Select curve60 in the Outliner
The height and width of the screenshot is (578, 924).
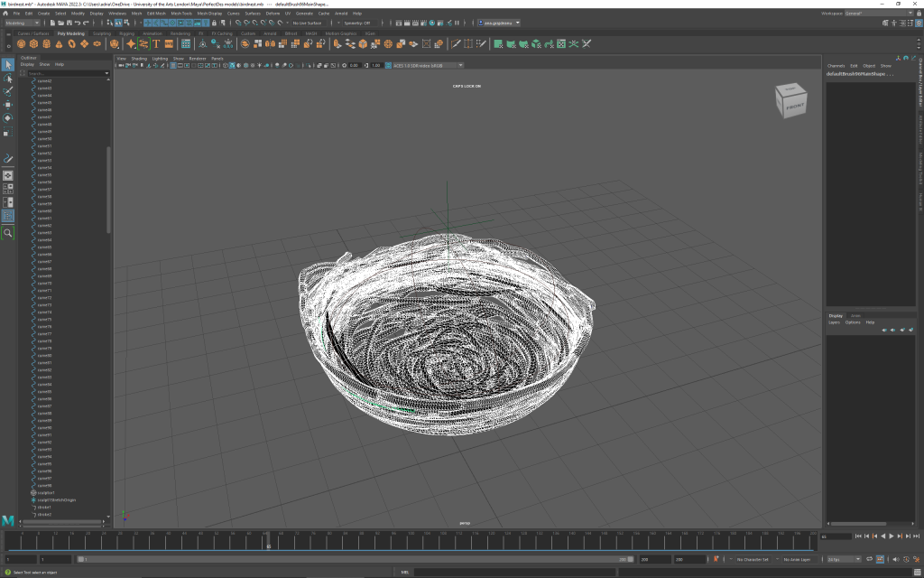44,210
